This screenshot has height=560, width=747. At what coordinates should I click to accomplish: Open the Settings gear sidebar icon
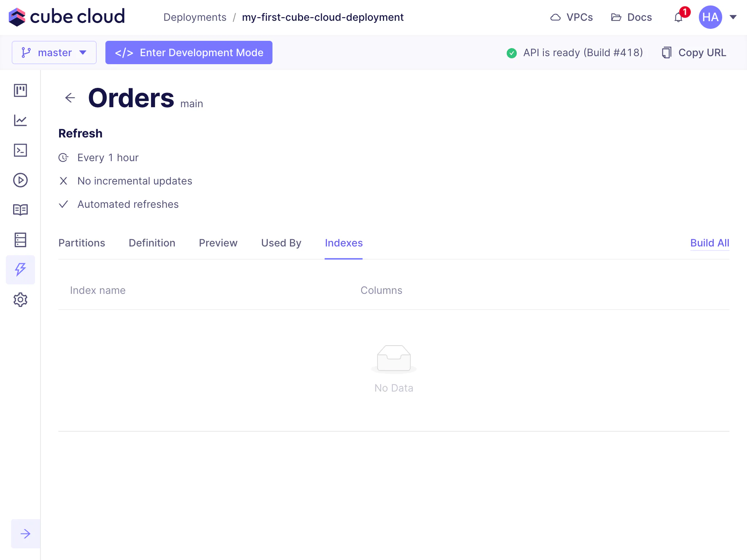20,300
